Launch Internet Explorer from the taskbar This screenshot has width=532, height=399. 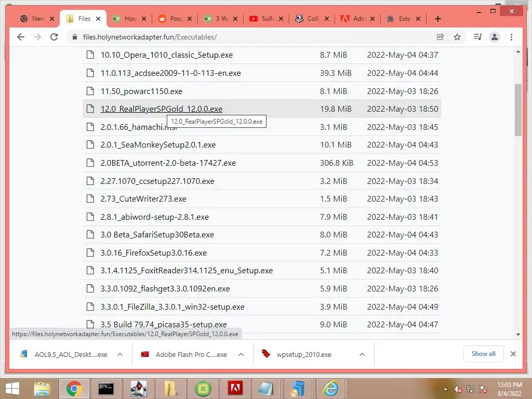coord(331,389)
